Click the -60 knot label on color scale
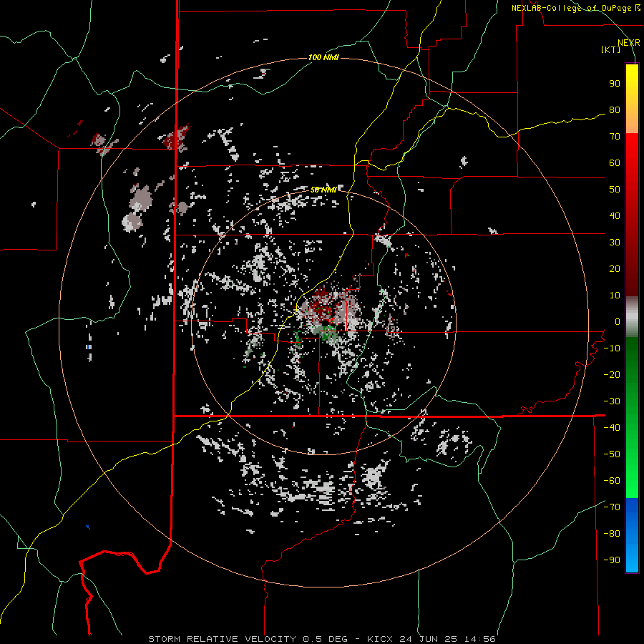This screenshot has height=644, width=644. click(x=612, y=481)
